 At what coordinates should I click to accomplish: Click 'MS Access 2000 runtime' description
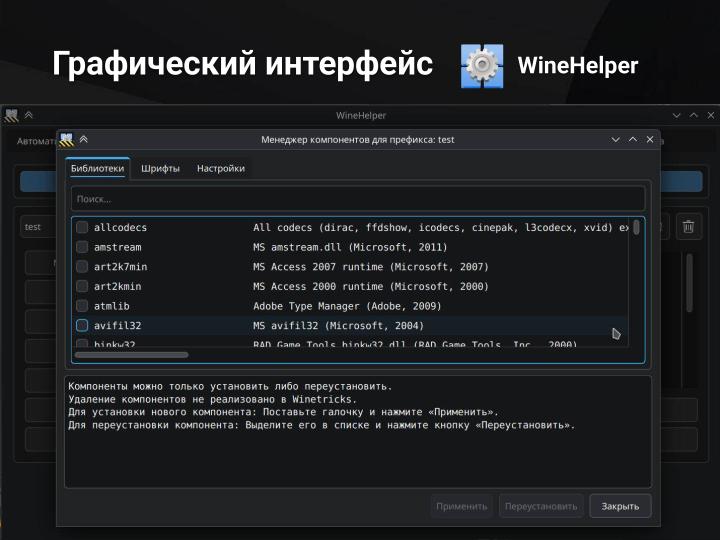point(371,287)
